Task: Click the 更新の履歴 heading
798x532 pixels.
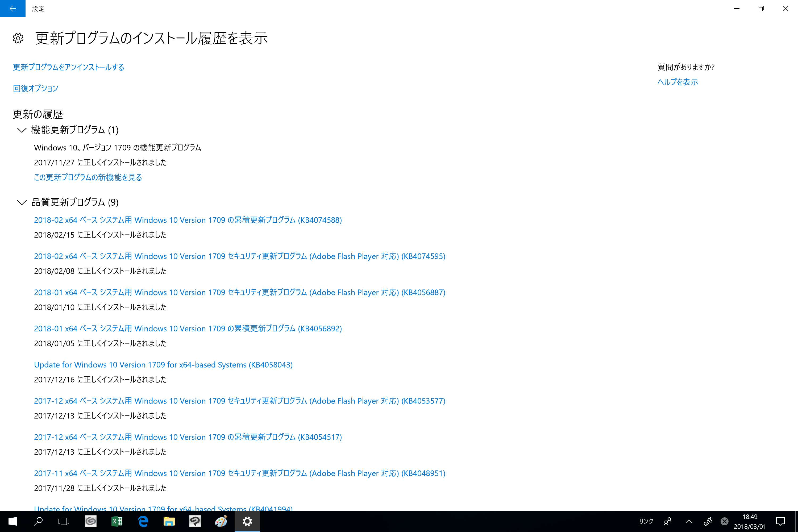Action: click(x=38, y=114)
